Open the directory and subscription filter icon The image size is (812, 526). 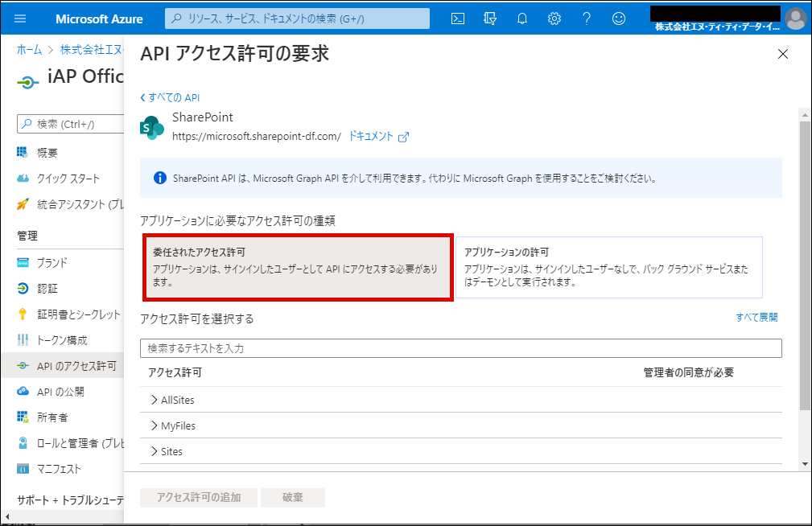tap(490, 18)
